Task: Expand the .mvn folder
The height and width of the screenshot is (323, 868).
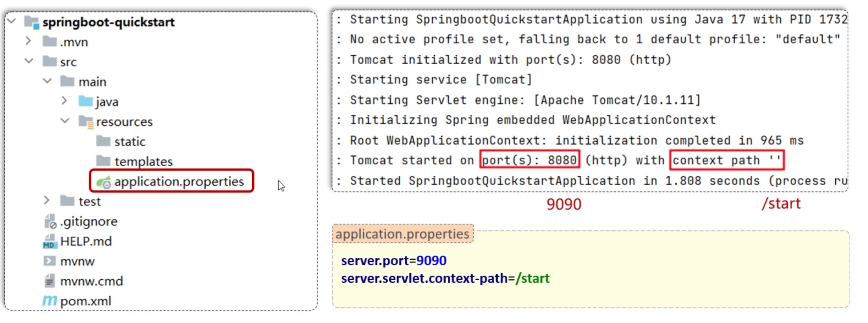Action: (29, 40)
